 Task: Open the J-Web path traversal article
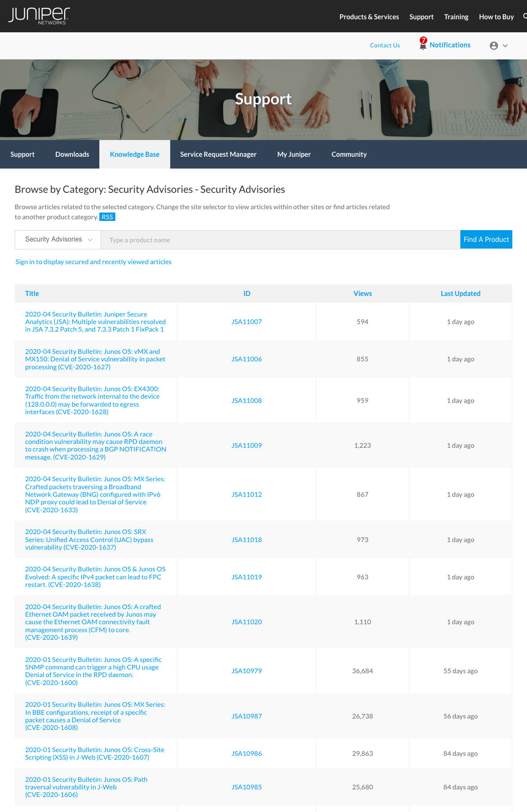coord(86,787)
